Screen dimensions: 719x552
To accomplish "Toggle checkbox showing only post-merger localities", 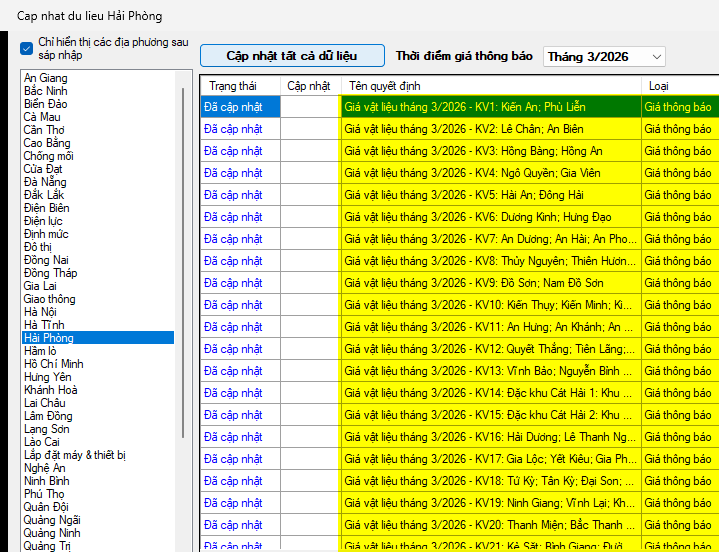I will (x=27, y=48).
